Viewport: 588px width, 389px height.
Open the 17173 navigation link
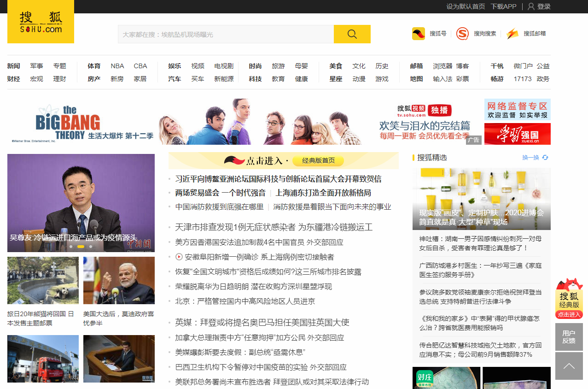(x=523, y=79)
